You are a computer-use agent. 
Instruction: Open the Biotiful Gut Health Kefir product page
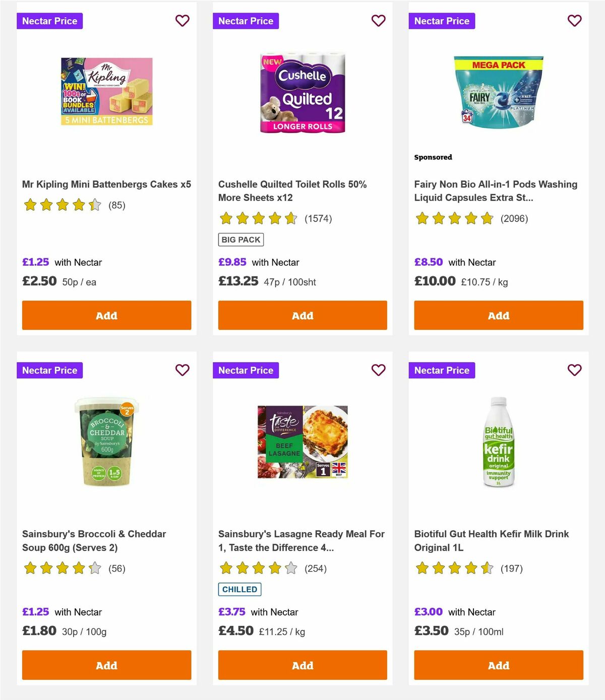point(492,541)
